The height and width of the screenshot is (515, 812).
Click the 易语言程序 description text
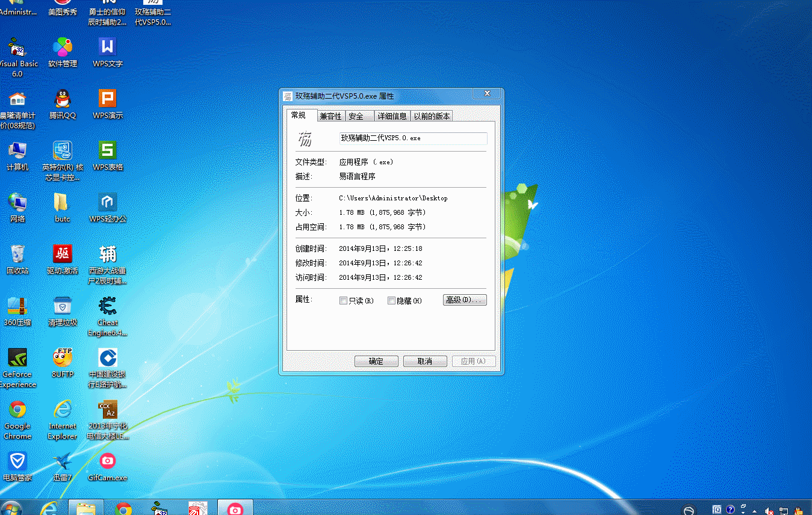[357, 176]
